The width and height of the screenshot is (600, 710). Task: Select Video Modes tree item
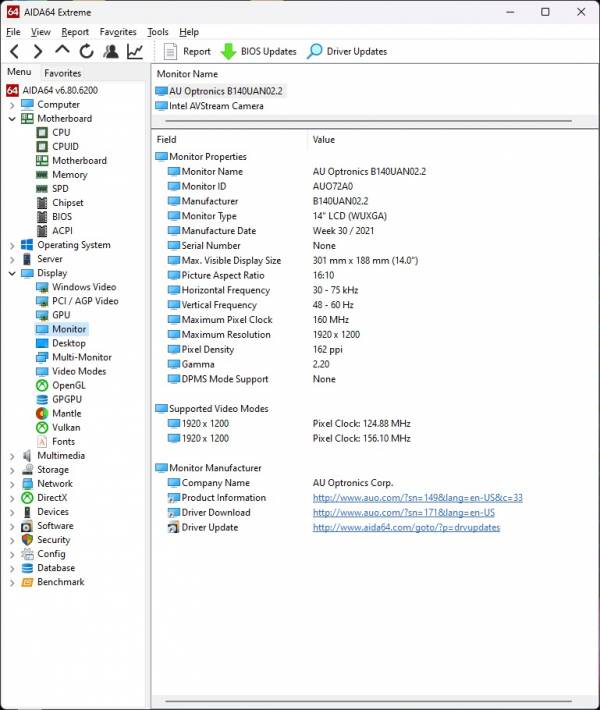[79, 371]
